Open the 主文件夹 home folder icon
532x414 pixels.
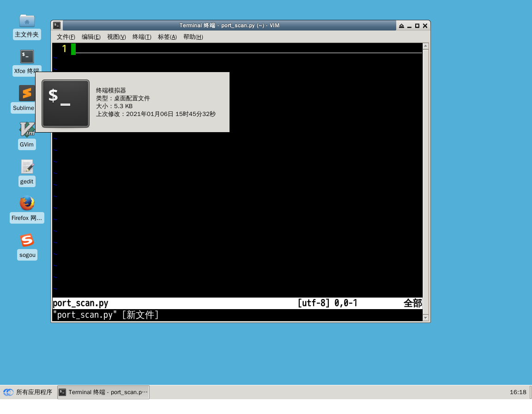(27, 21)
